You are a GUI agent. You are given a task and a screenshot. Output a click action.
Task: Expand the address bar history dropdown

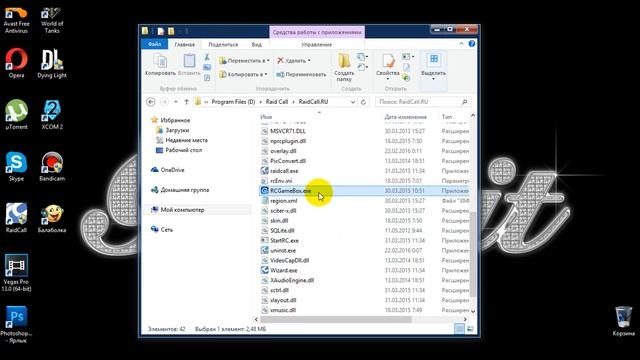(x=353, y=102)
